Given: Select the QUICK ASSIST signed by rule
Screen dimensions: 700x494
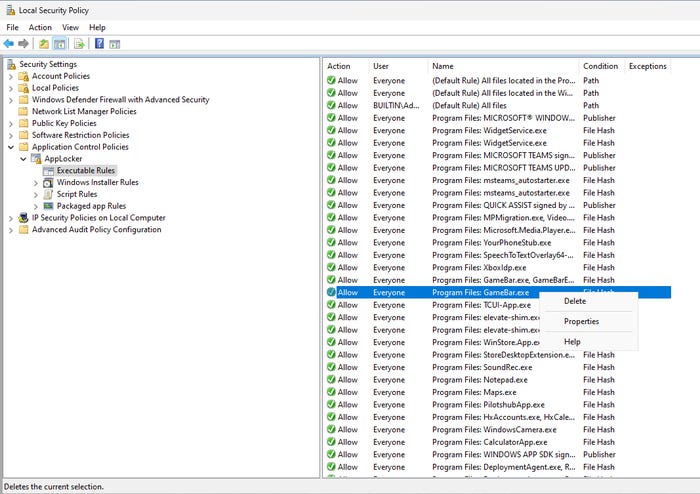Looking at the screenshot, I should 504,205.
